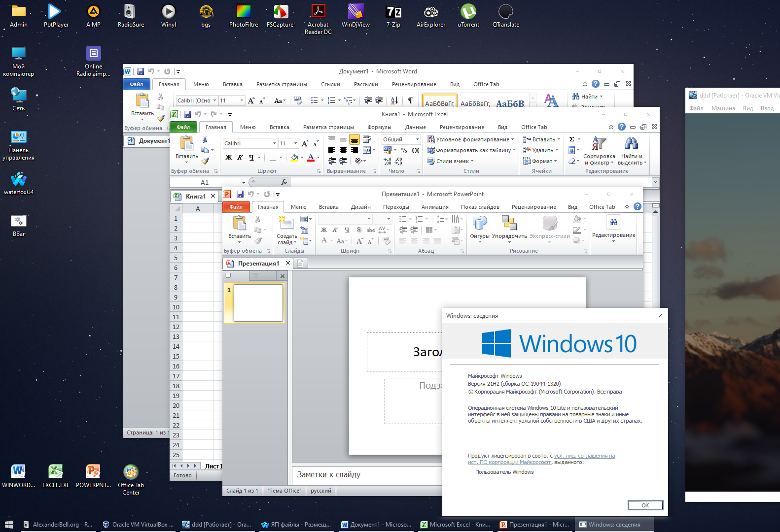
Task: Apply percent style in Excel's Число group
Action: click(404, 150)
